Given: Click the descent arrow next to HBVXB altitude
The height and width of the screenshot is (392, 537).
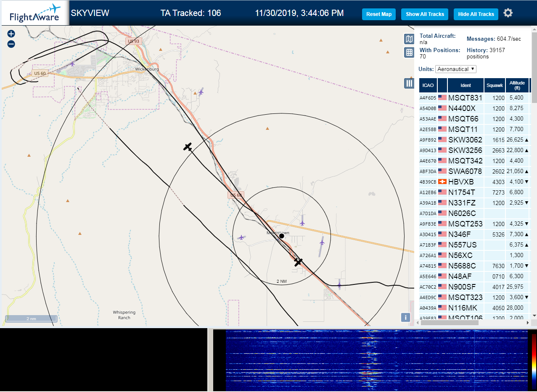Looking at the screenshot, I should click(526, 182).
